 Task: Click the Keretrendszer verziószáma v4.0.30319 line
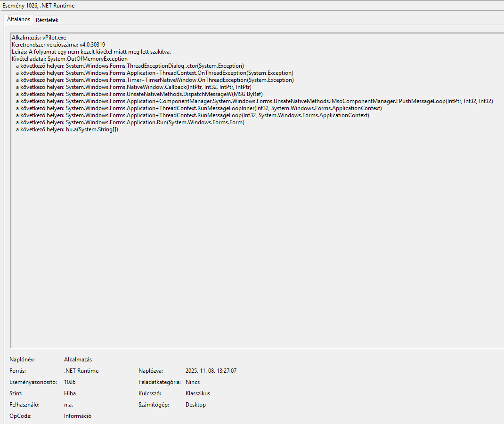click(58, 45)
